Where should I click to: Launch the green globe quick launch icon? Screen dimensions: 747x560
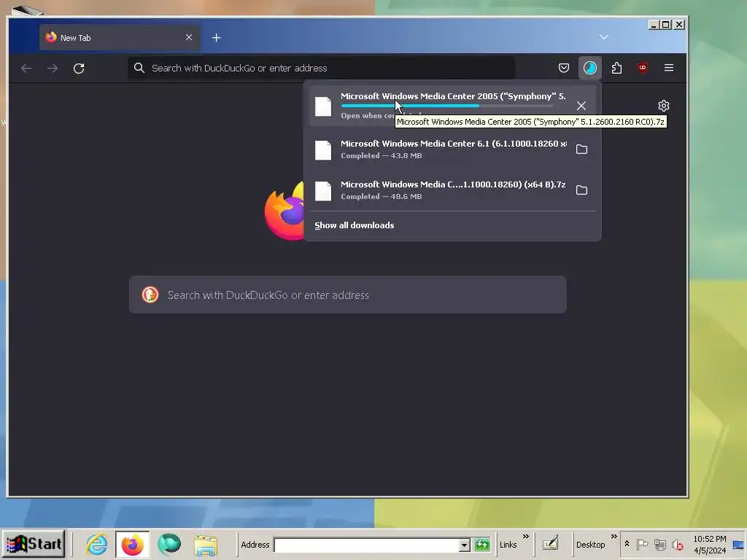[x=169, y=544]
